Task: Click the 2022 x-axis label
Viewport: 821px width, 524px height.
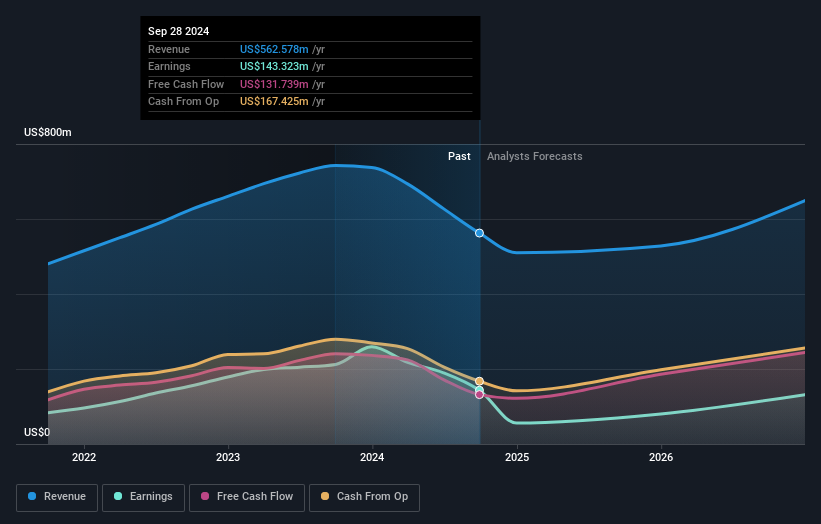Action: coord(84,457)
